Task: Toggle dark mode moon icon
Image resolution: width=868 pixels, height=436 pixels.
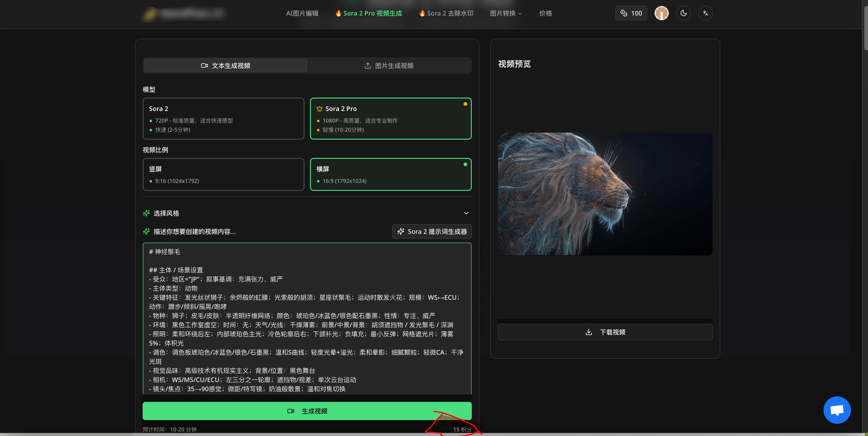Action: [x=683, y=13]
